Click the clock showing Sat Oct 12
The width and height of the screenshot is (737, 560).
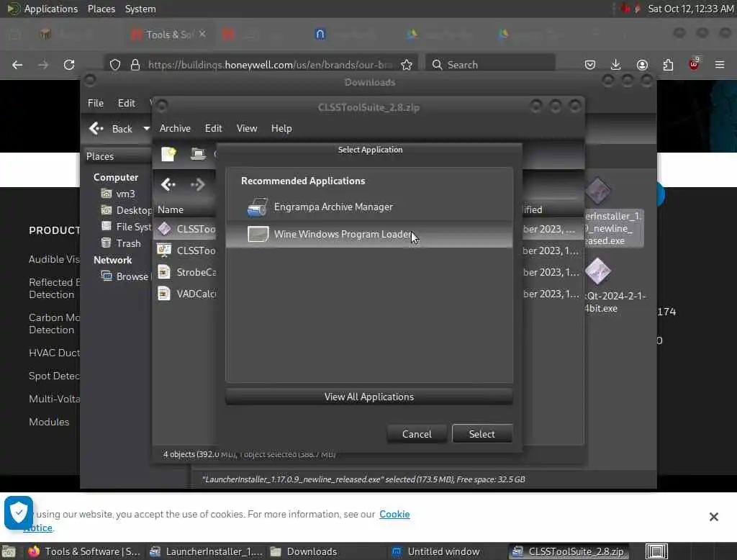click(x=691, y=9)
